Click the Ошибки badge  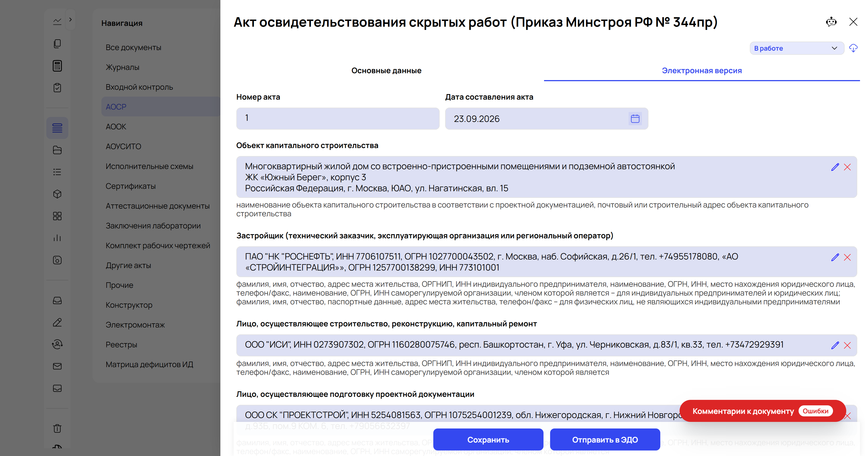[x=815, y=411]
